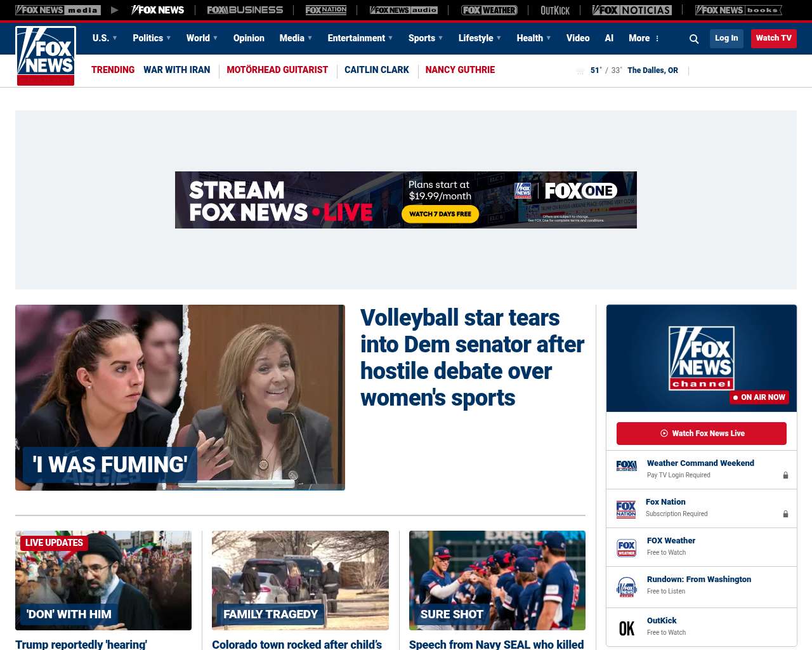Click the Log In button
Viewport: 812px width, 650px height.
click(726, 38)
